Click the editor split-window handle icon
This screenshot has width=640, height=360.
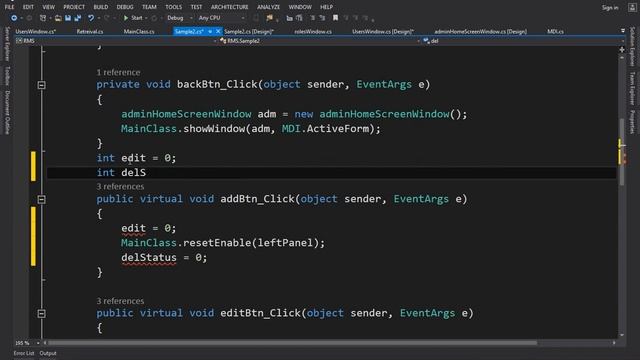point(622,49)
